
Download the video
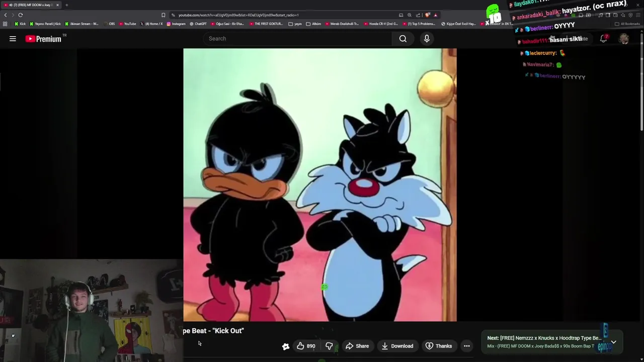(x=397, y=346)
